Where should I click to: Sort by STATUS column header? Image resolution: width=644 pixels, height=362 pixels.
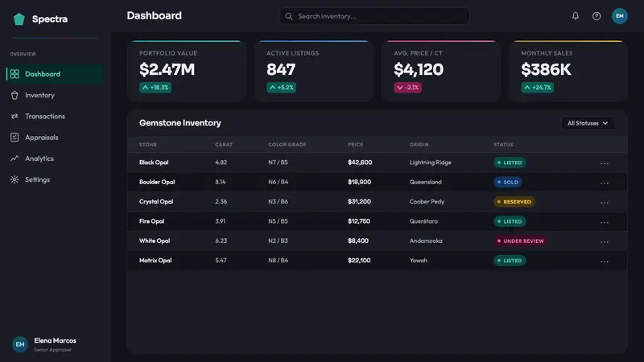click(x=503, y=145)
